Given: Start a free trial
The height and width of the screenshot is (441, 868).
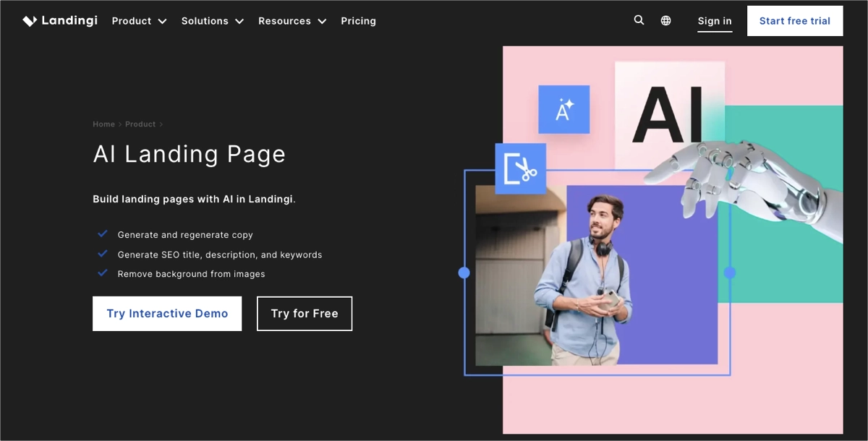Looking at the screenshot, I should [794, 20].
